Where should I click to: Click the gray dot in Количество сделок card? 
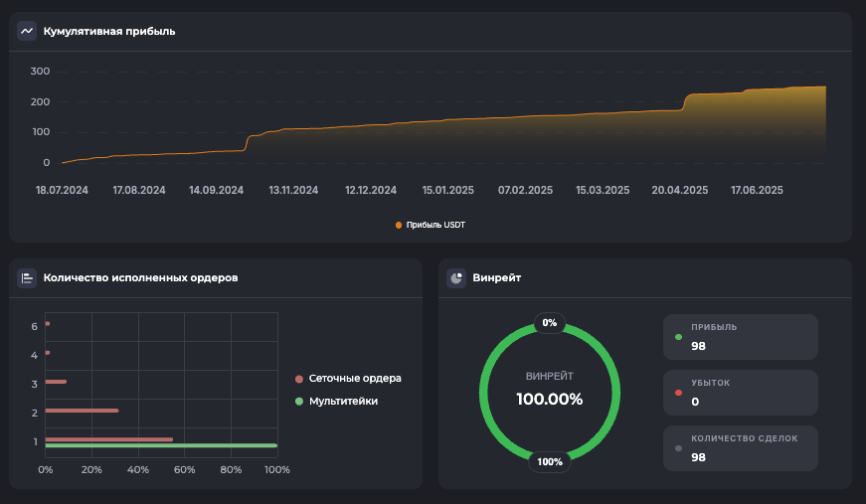click(x=678, y=448)
